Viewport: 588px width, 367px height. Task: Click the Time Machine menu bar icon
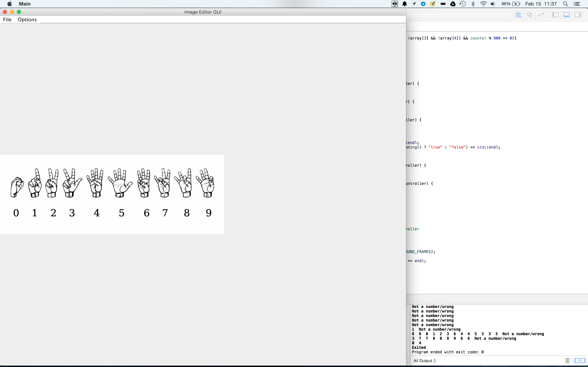tap(463, 4)
